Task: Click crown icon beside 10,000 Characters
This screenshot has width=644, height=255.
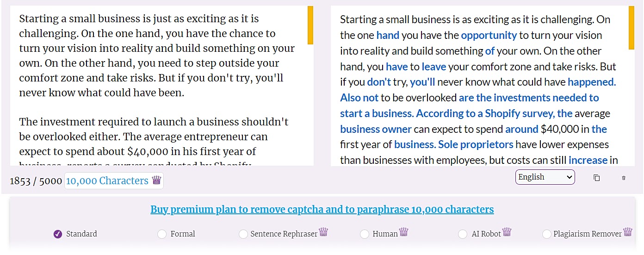Action: point(156,180)
